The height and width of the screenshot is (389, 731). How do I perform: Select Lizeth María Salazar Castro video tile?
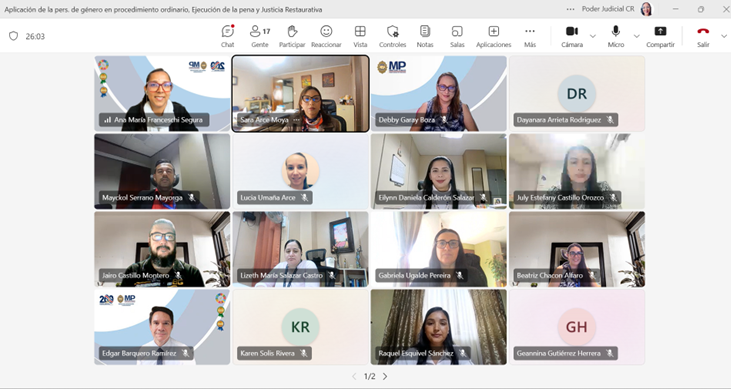(301, 249)
